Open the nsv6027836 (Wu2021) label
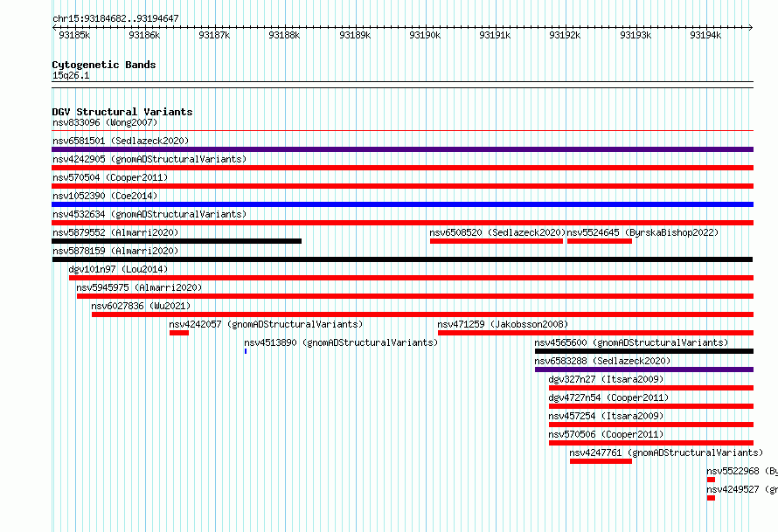This screenshot has height=532, width=778. coord(141,306)
